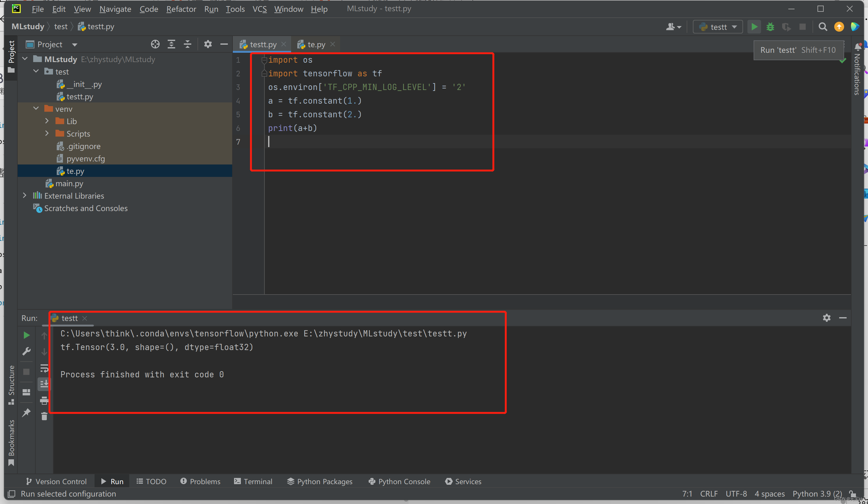Open Python Packages tool window

pyautogui.click(x=320, y=481)
